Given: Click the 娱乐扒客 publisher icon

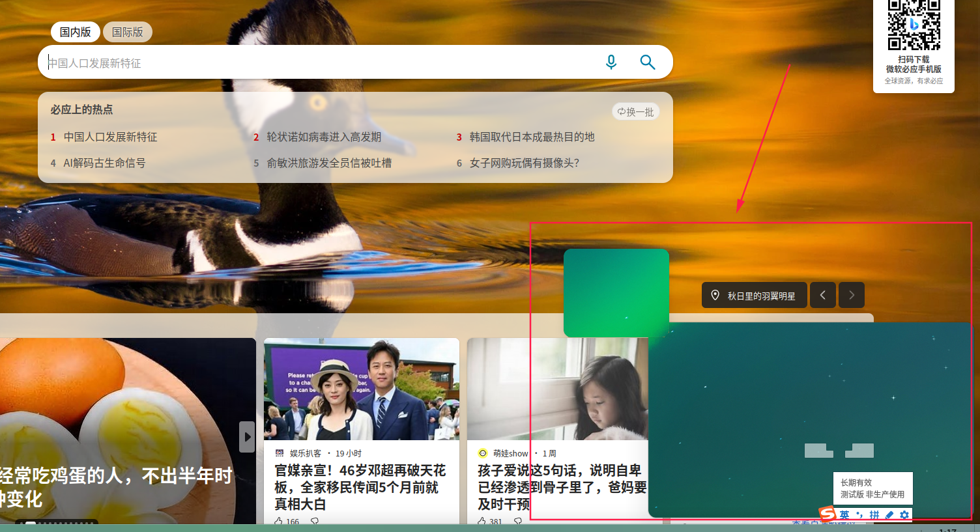Looking at the screenshot, I should click(x=280, y=453).
